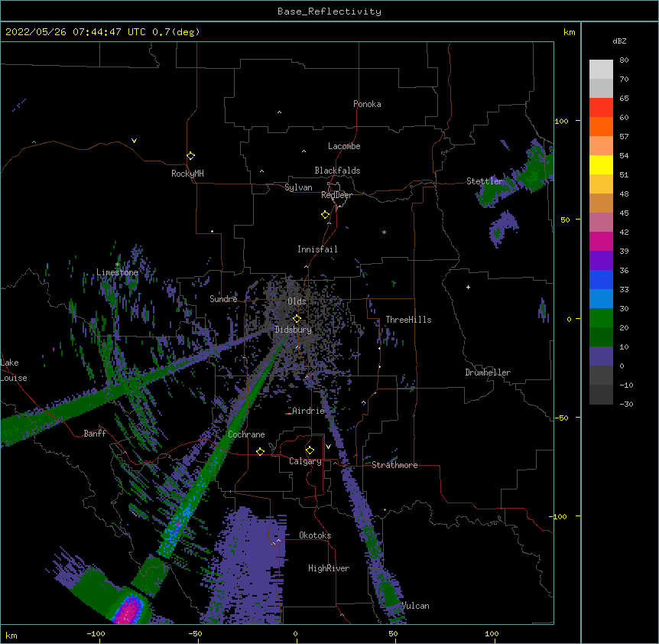Pick the 33–36 dBZ blue swatch
The width and height of the screenshot is (659, 644).
click(601, 279)
